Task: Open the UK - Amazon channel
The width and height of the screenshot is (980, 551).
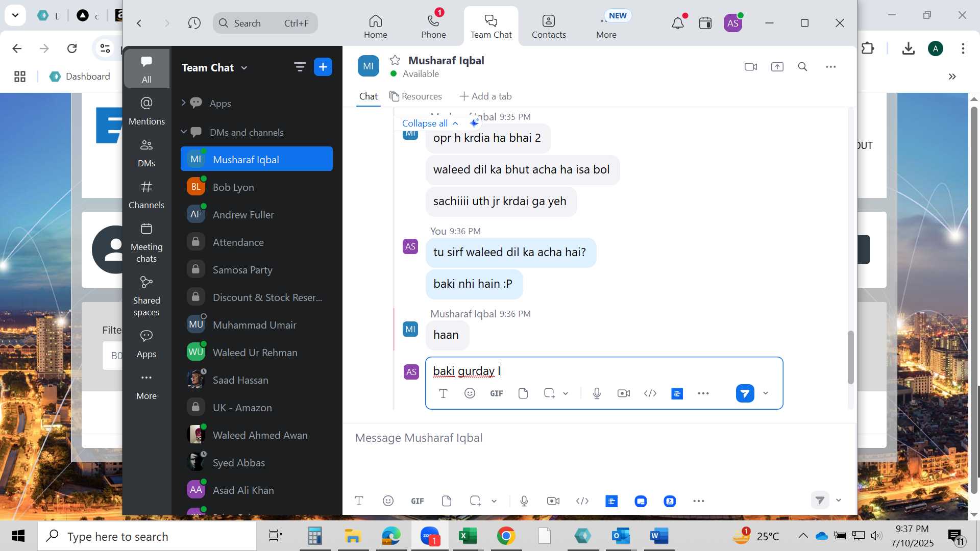Action: pos(257,407)
